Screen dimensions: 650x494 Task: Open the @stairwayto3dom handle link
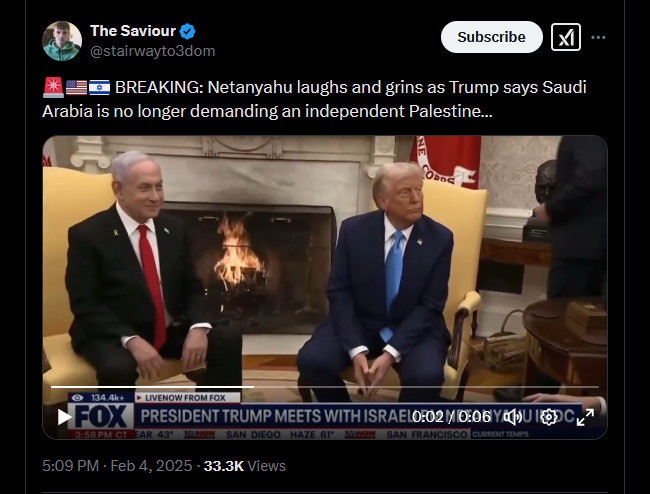tap(153, 51)
